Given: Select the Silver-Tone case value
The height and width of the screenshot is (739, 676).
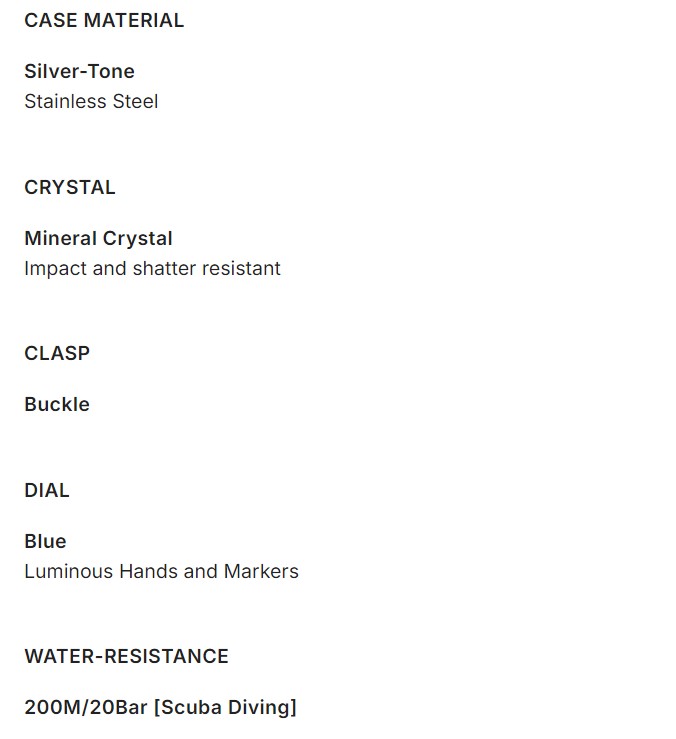Looking at the screenshot, I should 79,71.
